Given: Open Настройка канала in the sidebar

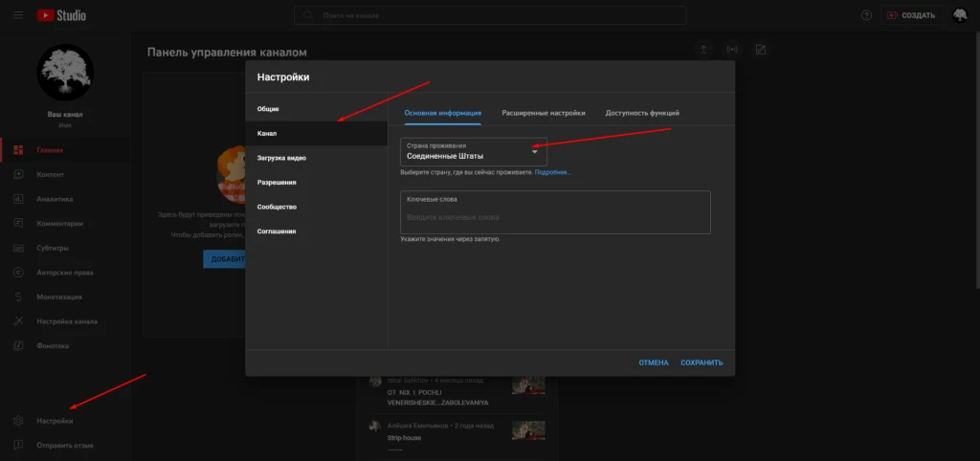Looking at the screenshot, I should (x=67, y=321).
